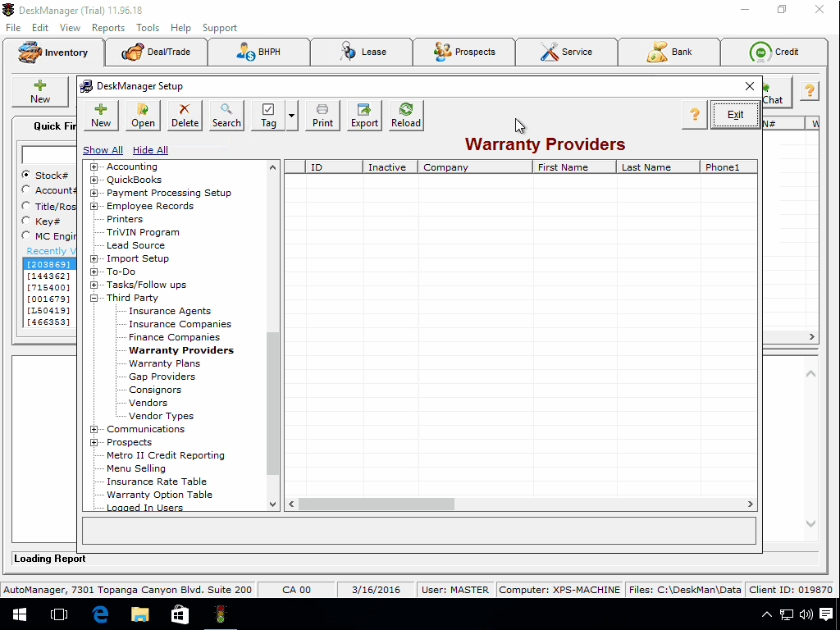Click the New button in Inventory window
This screenshot has width=840, height=630.
tap(40, 92)
